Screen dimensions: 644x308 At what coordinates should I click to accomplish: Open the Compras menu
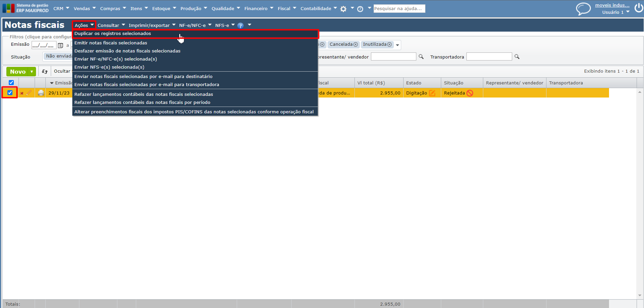113,8
